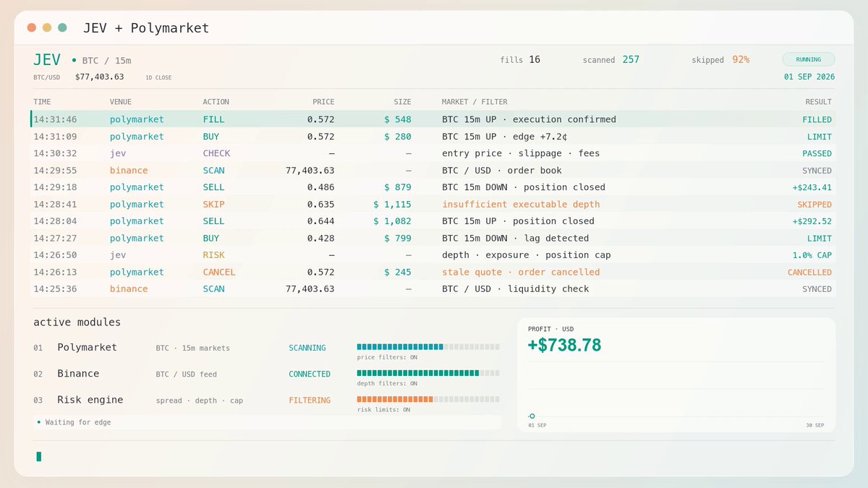Click the SCANNING status of Polymarket module
This screenshot has width=868, height=488.
pyautogui.click(x=307, y=348)
